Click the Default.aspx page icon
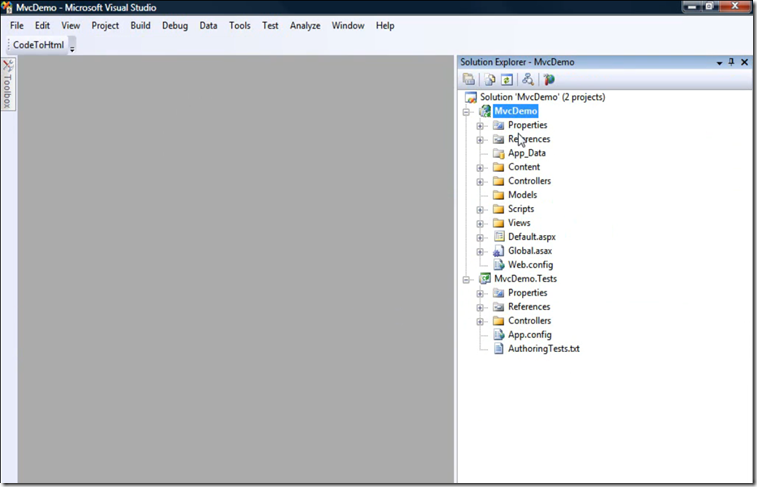 (499, 237)
